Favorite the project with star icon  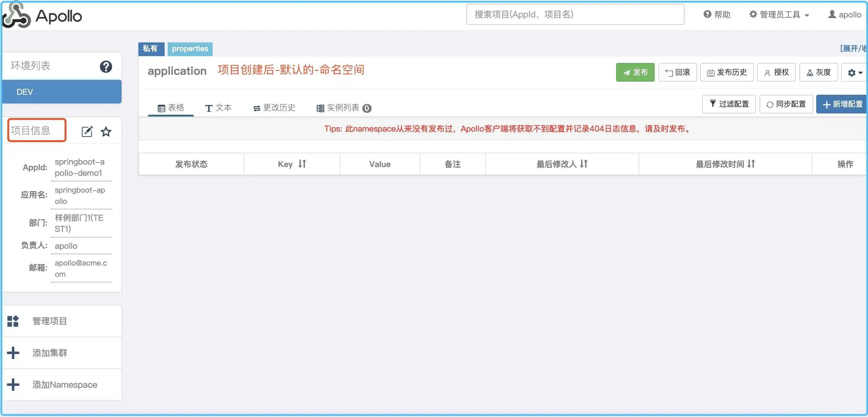[x=106, y=132]
